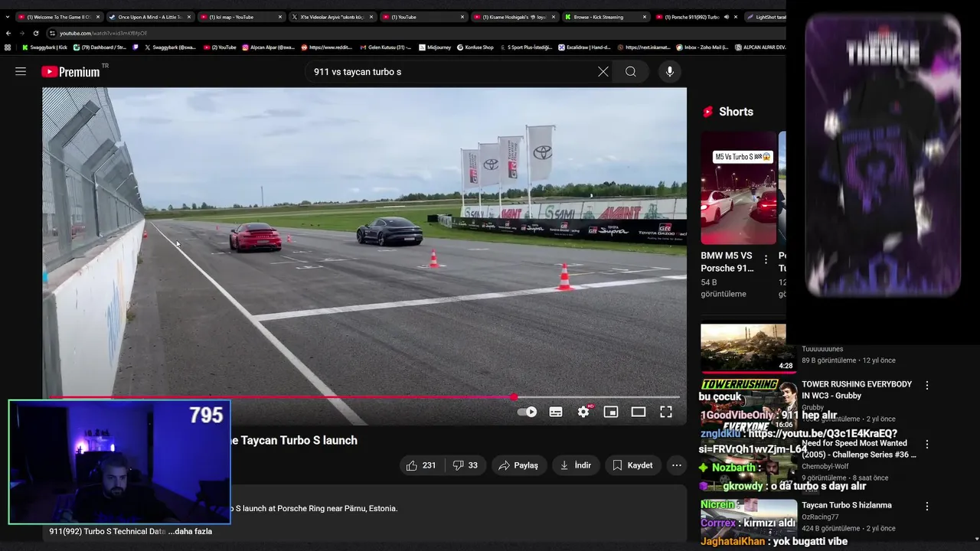Like the video with 231 likes
This screenshot has width=980, height=551.
click(x=420, y=465)
